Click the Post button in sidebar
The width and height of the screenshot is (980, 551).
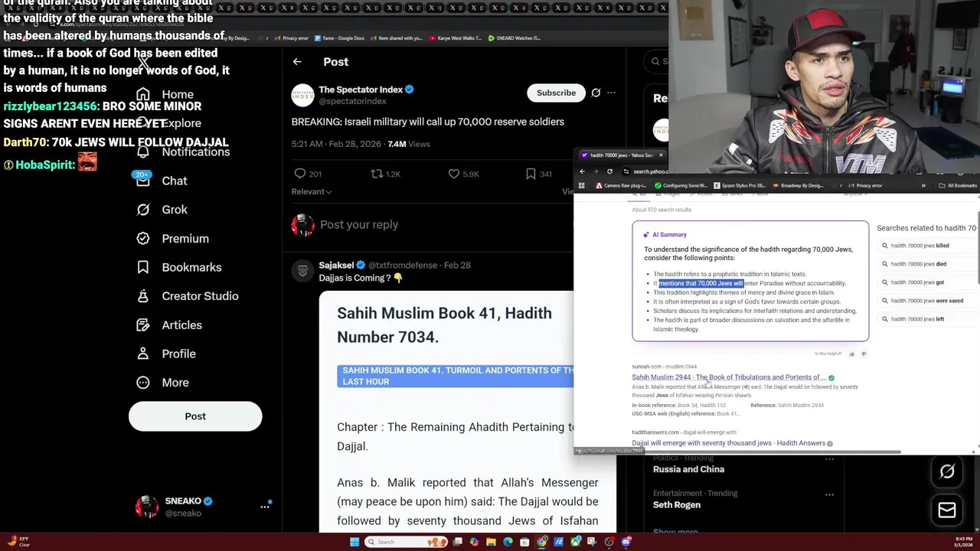(195, 416)
